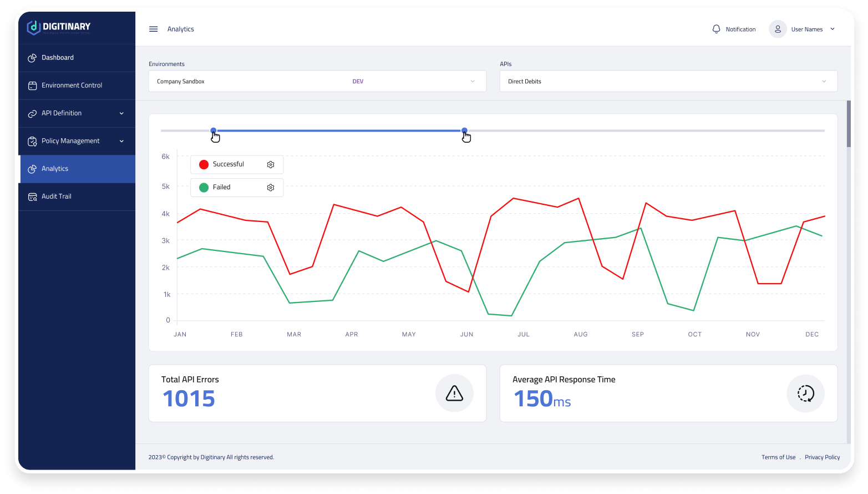Image resolution: width=868 pixels, height=494 pixels.
Task: Open notifications via the bell icon
Action: 716,29
